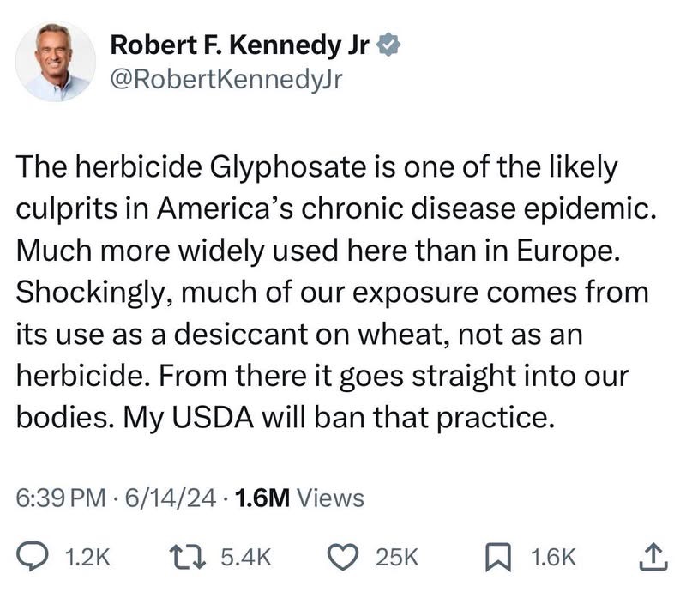The width and height of the screenshot is (686, 616).
Task: Click the 6:39 PM timestamp
Action: 57,498
